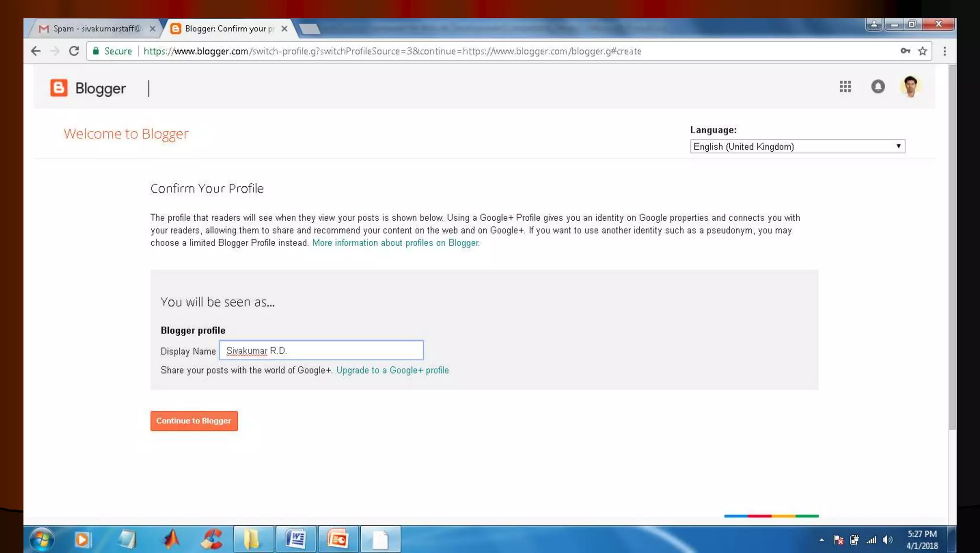This screenshot has width=980, height=553.
Task: Click the Display Name text field
Action: coord(321,350)
